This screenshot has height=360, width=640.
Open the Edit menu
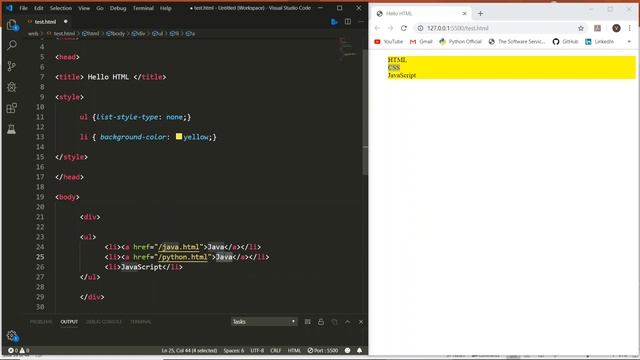tap(39, 8)
